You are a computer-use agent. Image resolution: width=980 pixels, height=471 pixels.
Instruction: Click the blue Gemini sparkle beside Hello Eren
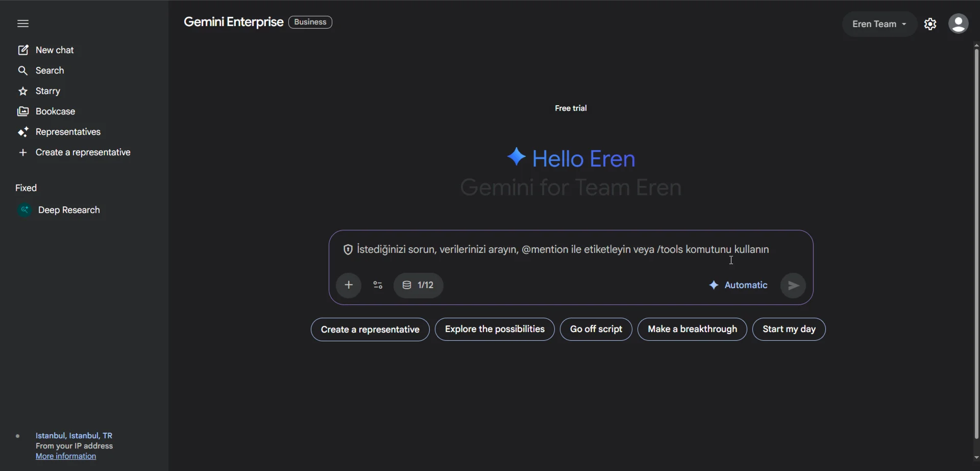[x=516, y=157]
